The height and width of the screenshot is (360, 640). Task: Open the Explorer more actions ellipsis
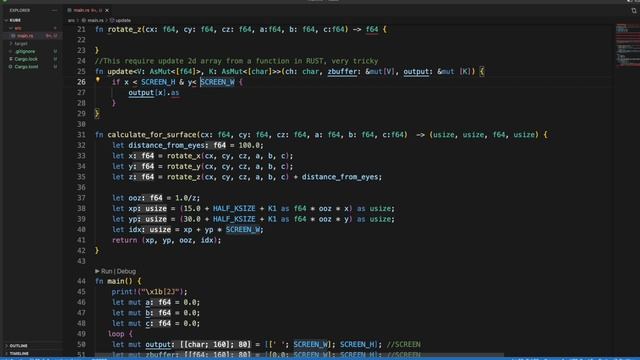click(54, 10)
